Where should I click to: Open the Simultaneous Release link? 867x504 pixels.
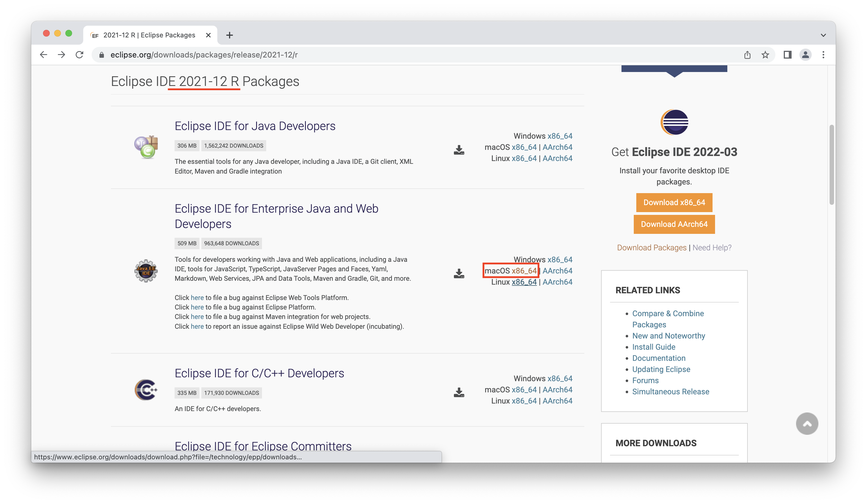pos(671,391)
